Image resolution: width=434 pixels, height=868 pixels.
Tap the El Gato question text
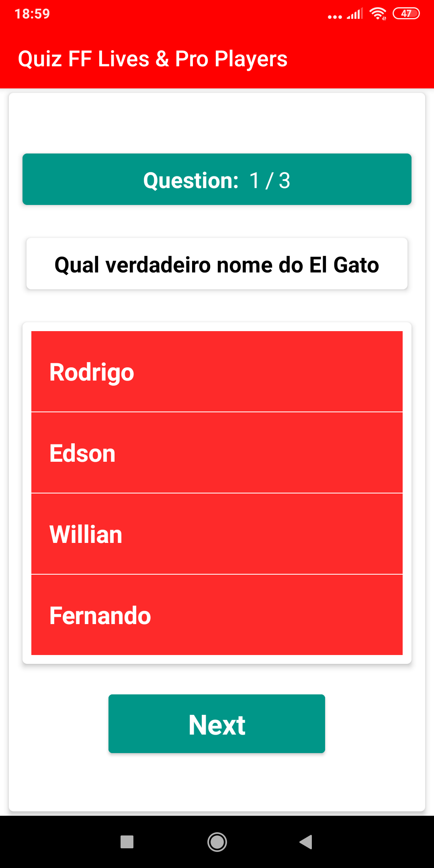point(217,264)
